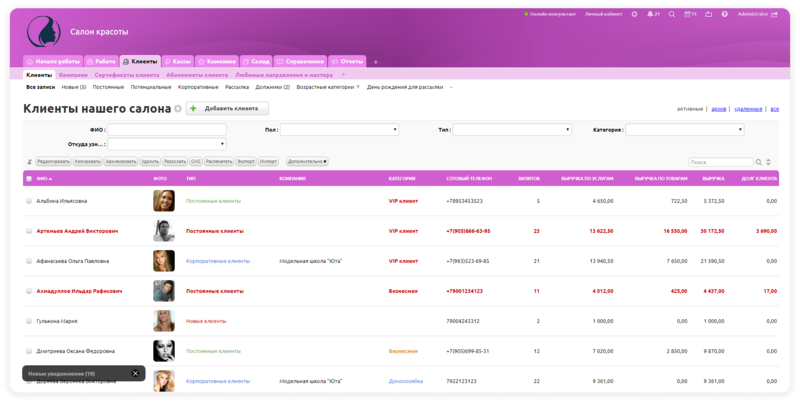Click the settings gear in top bar
The height and width of the screenshot is (404, 800).
point(634,14)
